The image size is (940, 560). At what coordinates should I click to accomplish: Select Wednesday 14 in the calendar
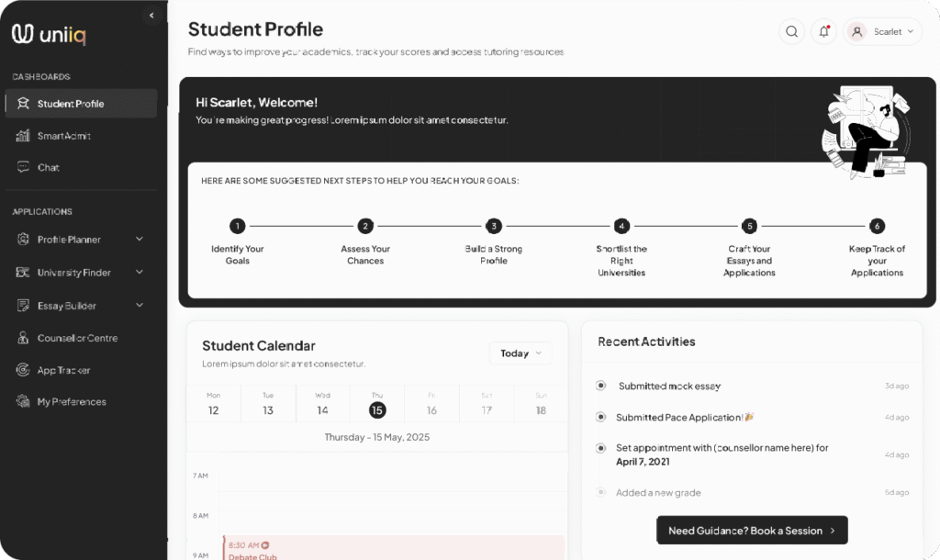tap(322, 404)
